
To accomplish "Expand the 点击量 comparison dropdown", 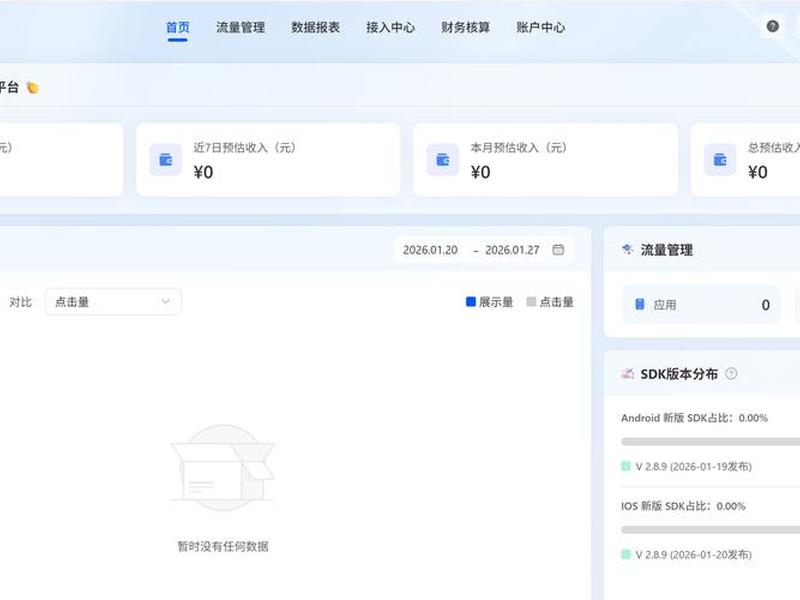I will [113, 302].
